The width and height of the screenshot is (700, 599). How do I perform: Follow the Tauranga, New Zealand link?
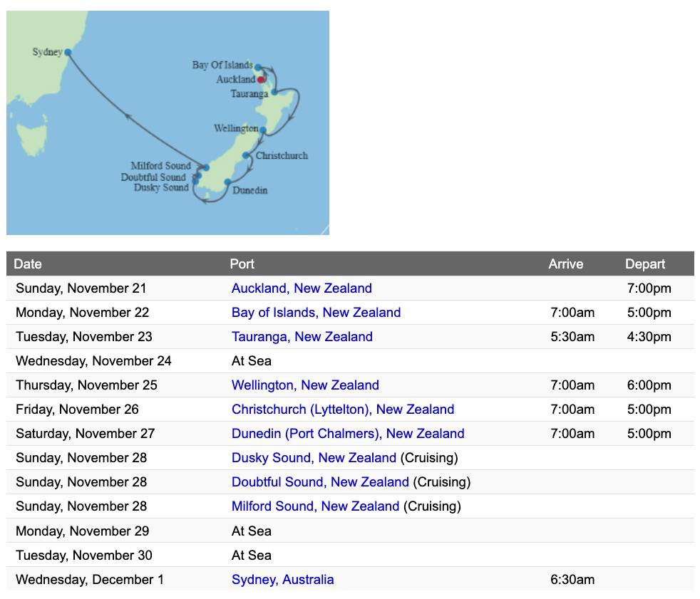click(x=302, y=337)
